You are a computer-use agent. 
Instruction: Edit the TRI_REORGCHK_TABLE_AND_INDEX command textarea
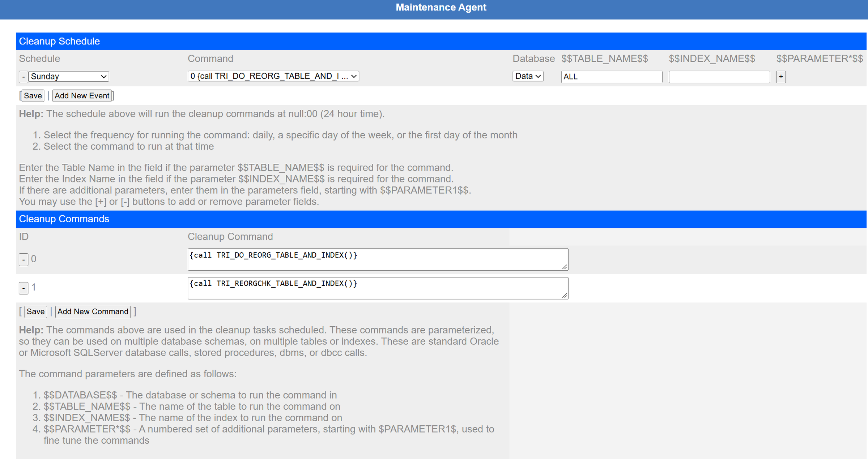(x=378, y=288)
